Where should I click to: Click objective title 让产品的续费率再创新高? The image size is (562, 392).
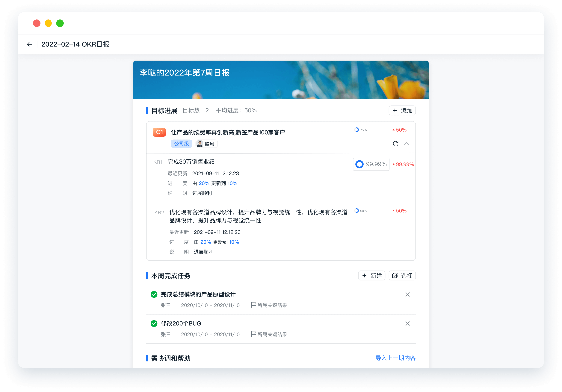click(x=228, y=132)
